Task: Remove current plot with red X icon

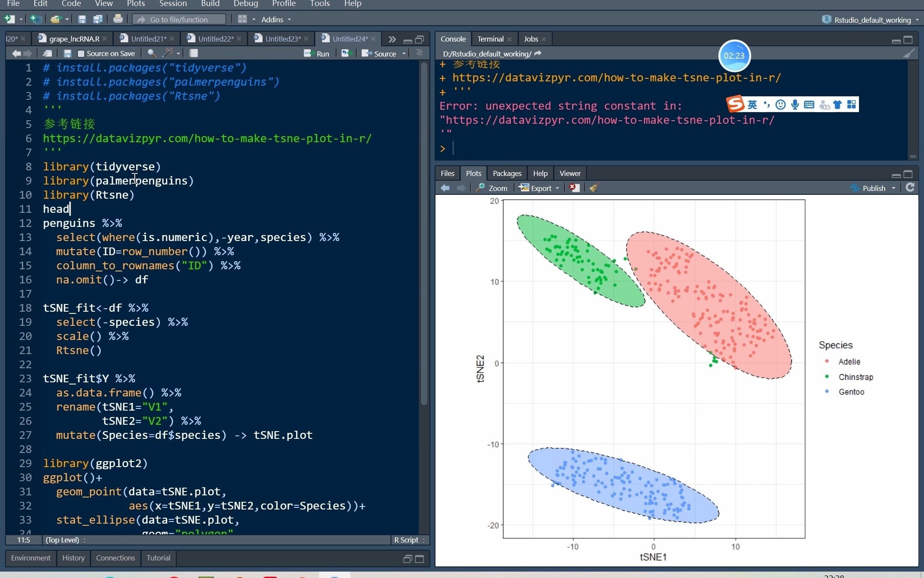Action: (x=574, y=188)
